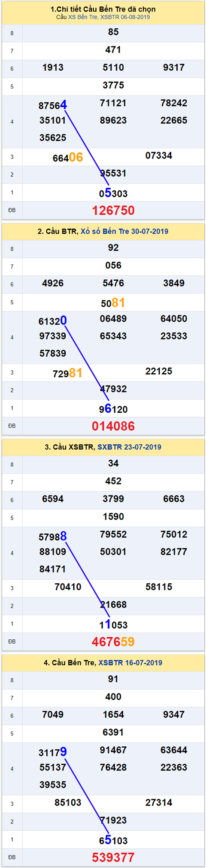Click fifth prize number 3775
The width and height of the screenshot is (206, 868).
pyautogui.click(x=113, y=85)
